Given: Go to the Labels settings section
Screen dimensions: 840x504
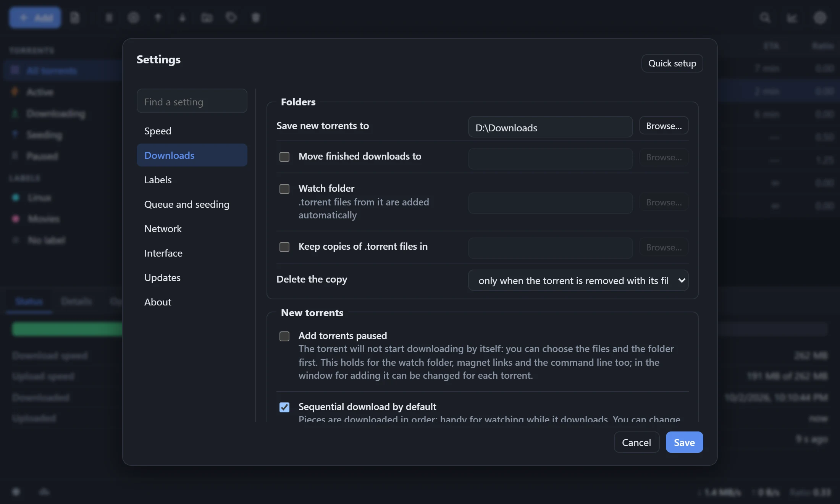Looking at the screenshot, I should pos(192,180).
